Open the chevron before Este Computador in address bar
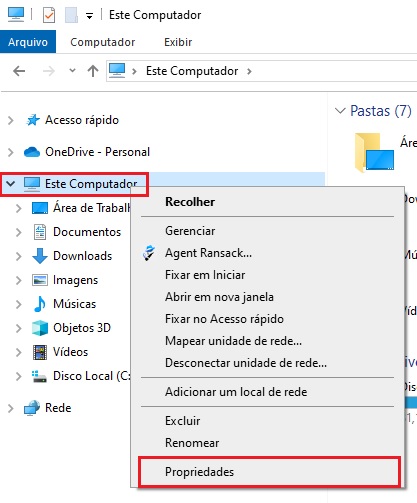This screenshot has width=417, height=503. tap(134, 71)
